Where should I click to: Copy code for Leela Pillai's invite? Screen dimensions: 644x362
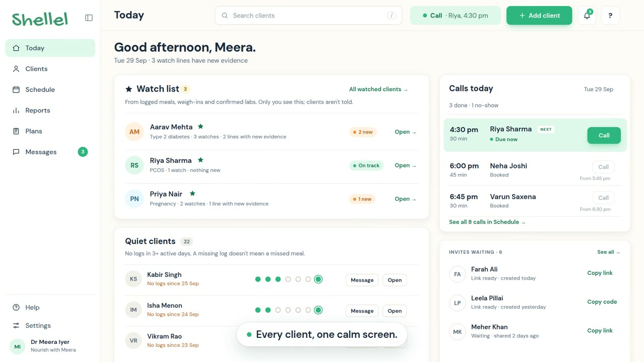(602, 302)
